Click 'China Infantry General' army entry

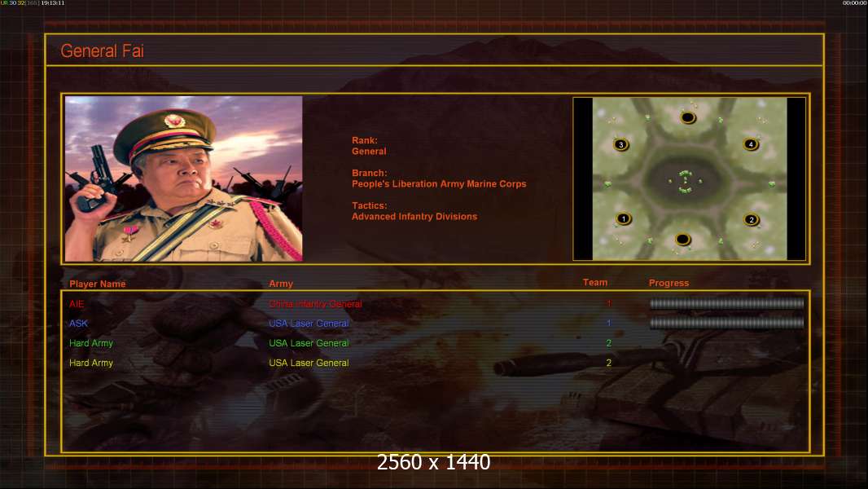[316, 304]
